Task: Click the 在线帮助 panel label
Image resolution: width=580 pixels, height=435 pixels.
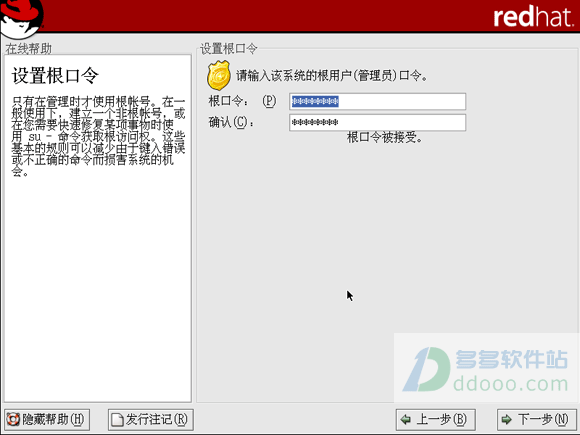Action: (x=28, y=48)
